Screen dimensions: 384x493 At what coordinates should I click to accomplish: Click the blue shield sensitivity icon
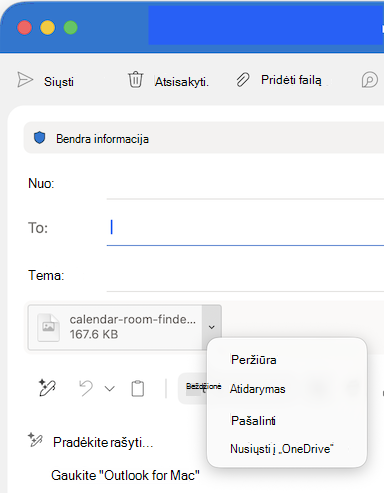coord(40,138)
